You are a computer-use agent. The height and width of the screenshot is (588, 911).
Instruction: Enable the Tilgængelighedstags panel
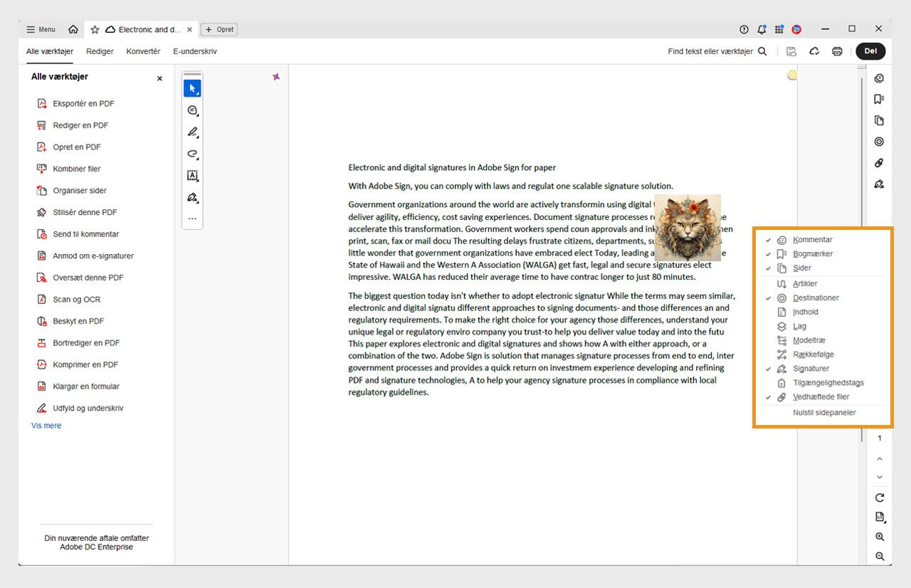828,382
